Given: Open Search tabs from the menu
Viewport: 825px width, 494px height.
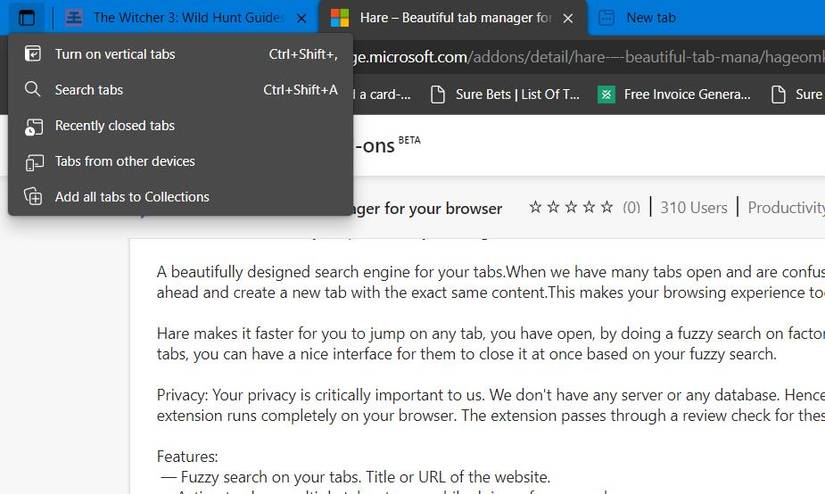Looking at the screenshot, I should [88, 90].
